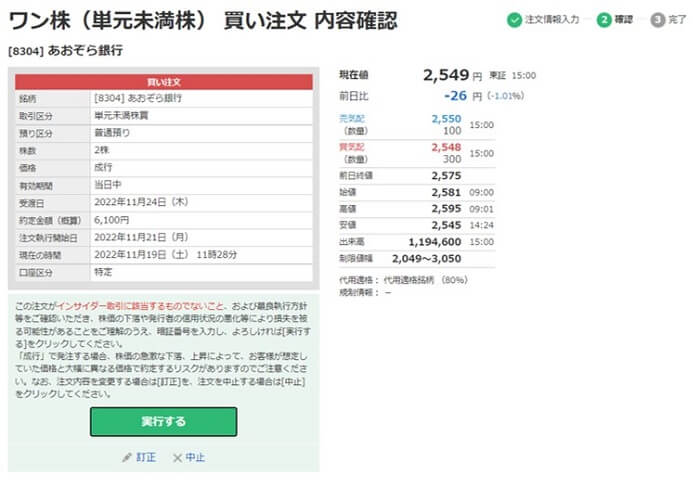Screen dimensions: 700x487
Task: Click the 現在値 label
Action: coord(354,75)
